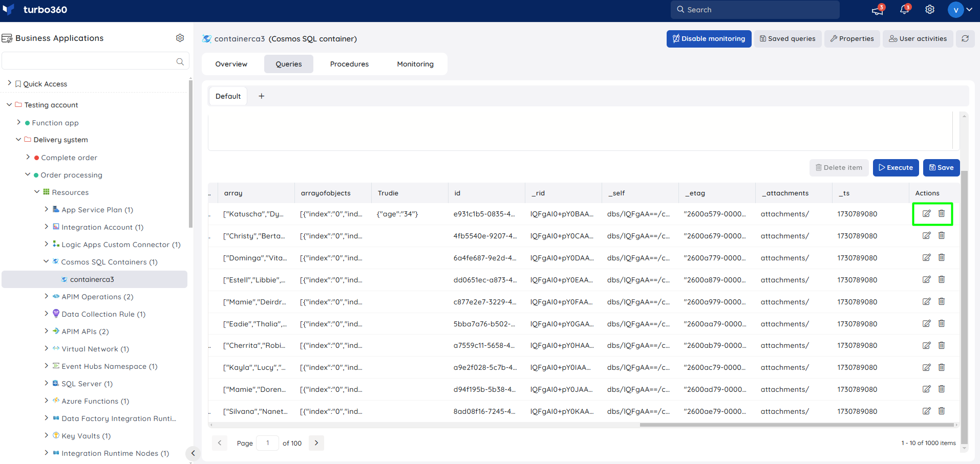
Task: Expand App Service Plan (1)
Action: click(47, 209)
